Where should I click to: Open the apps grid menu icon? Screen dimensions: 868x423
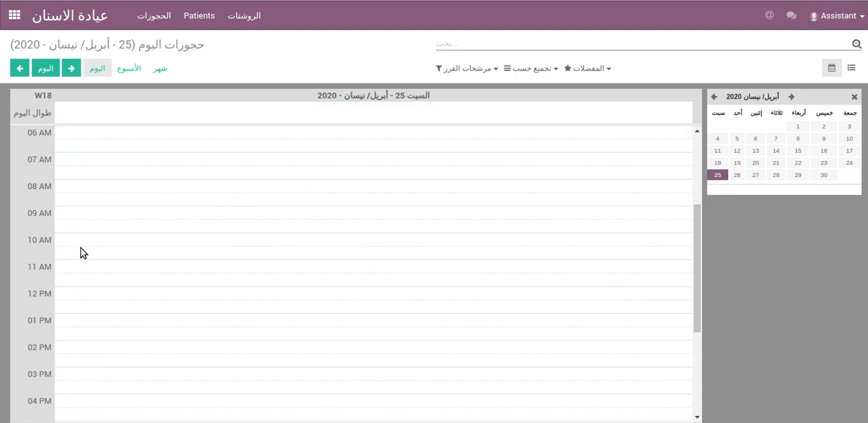[14, 15]
